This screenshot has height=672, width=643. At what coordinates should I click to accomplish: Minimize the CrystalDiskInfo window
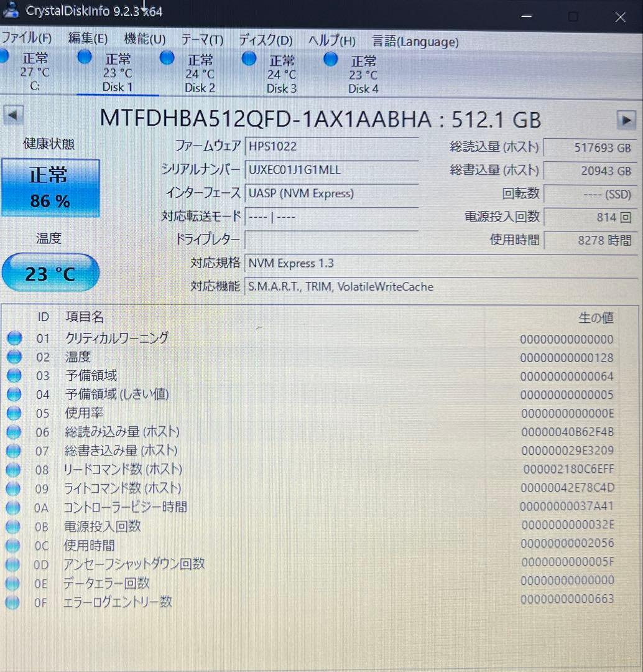tap(527, 16)
